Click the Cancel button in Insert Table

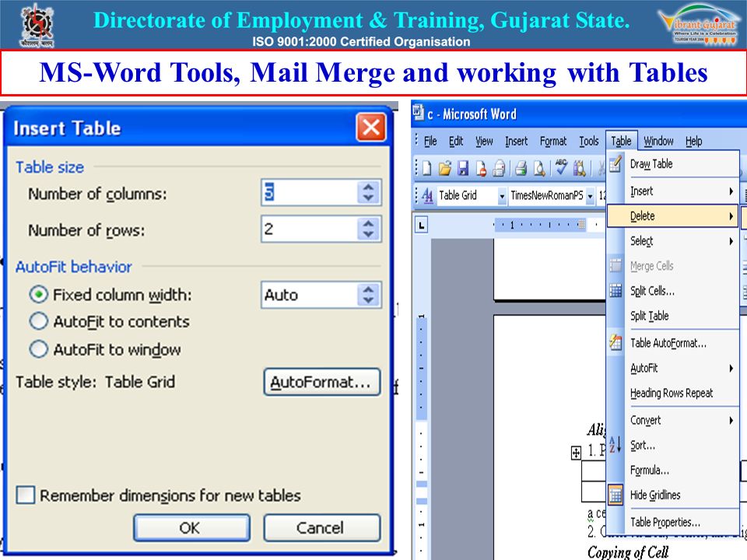(x=322, y=527)
